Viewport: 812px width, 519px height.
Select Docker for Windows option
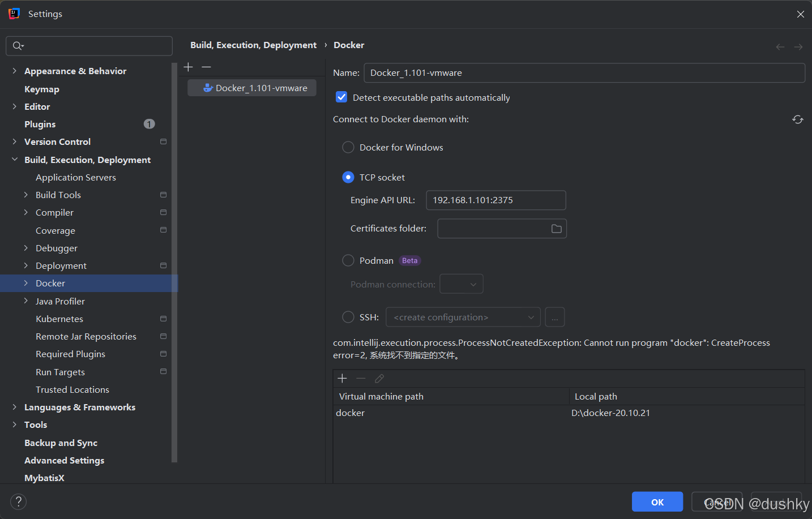point(348,147)
